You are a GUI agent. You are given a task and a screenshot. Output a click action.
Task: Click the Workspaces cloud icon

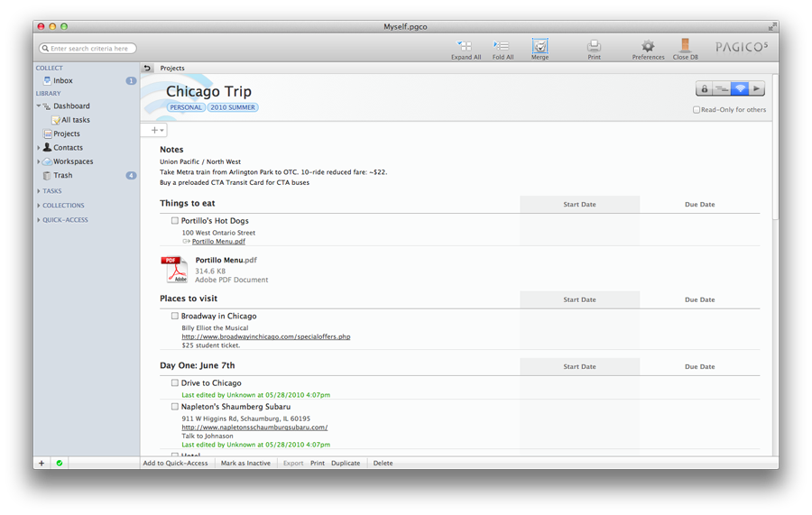click(x=47, y=161)
